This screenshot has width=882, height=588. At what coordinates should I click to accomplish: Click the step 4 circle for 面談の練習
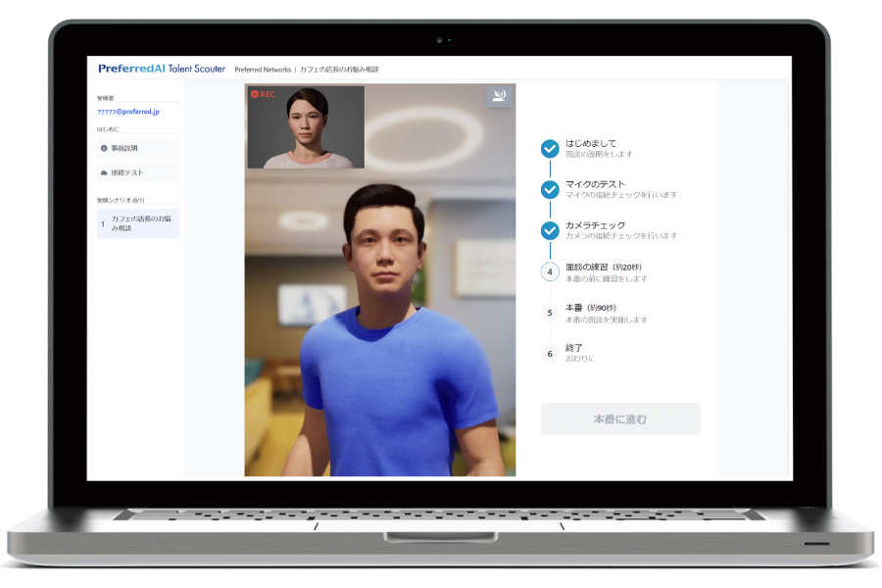(x=550, y=271)
